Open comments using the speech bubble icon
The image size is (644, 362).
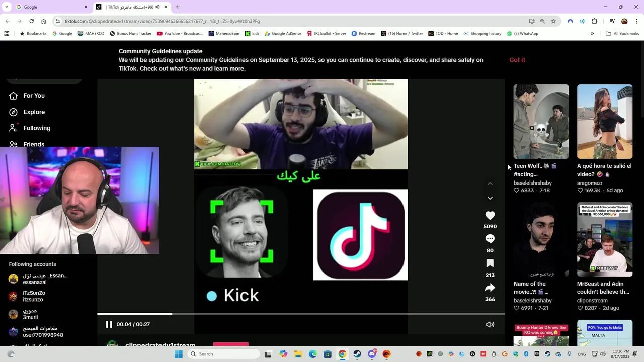pos(490,239)
